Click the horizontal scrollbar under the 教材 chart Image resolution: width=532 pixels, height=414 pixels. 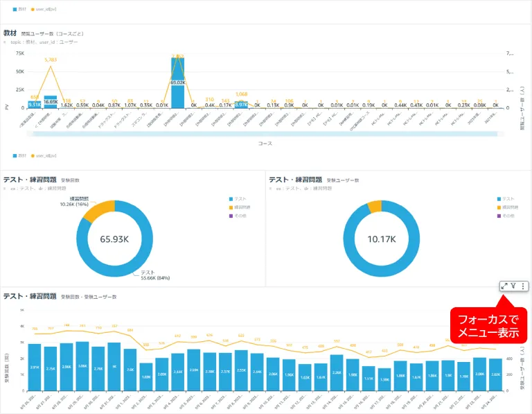coord(265,134)
